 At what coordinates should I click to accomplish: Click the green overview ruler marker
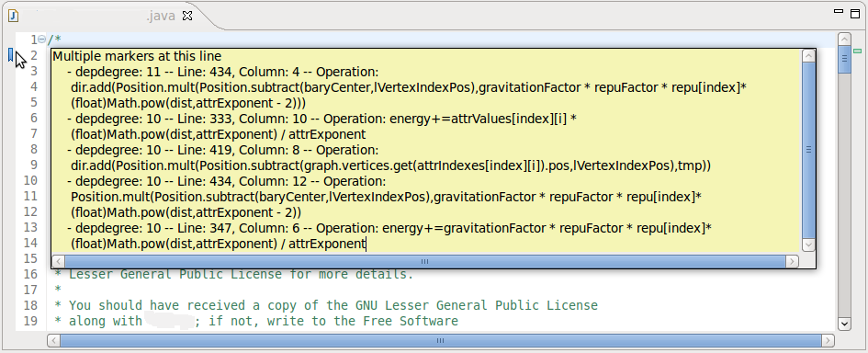coord(858,51)
